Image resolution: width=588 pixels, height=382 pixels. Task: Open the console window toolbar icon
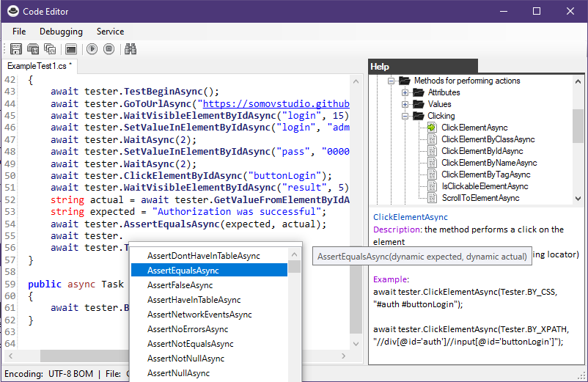[71, 49]
